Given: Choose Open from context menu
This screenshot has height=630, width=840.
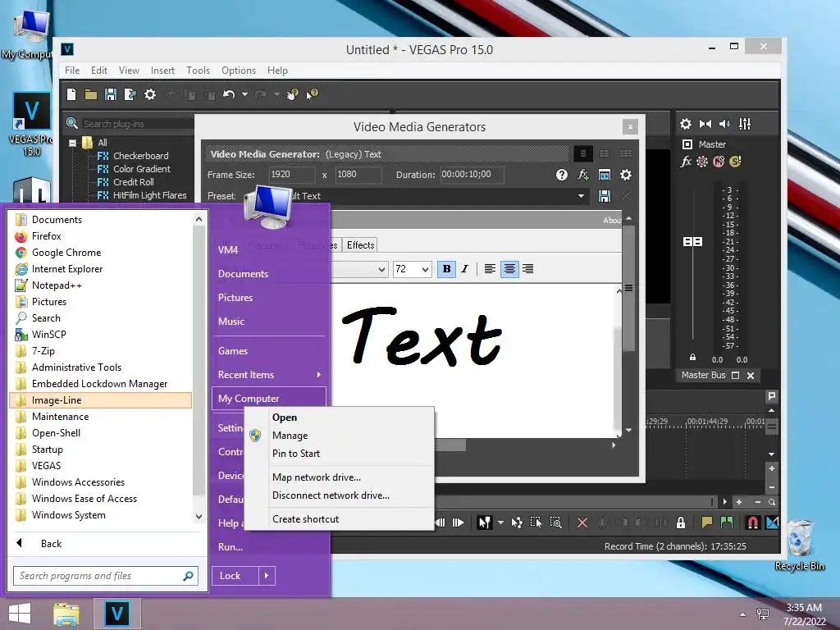Looking at the screenshot, I should 285,418.
